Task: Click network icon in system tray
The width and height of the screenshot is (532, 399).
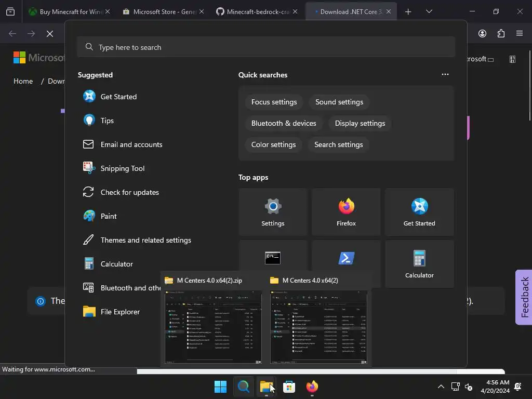Action: (x=455, y=387)
